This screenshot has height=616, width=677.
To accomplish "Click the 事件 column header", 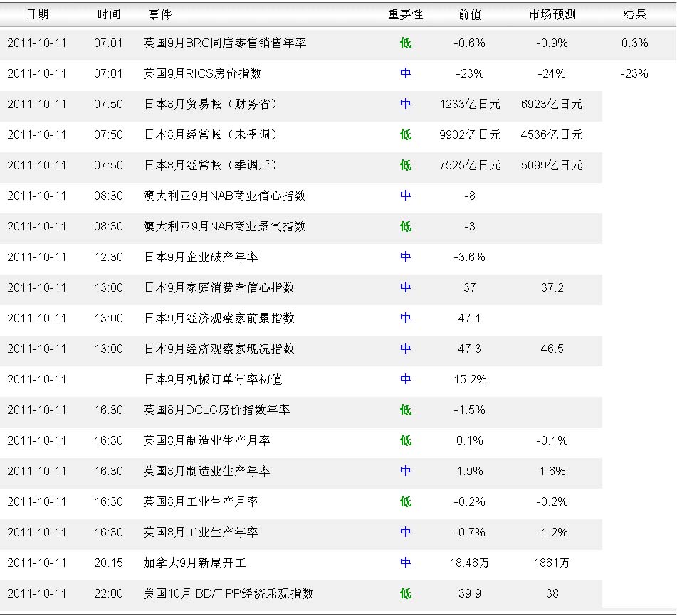I will pos(160,15).
